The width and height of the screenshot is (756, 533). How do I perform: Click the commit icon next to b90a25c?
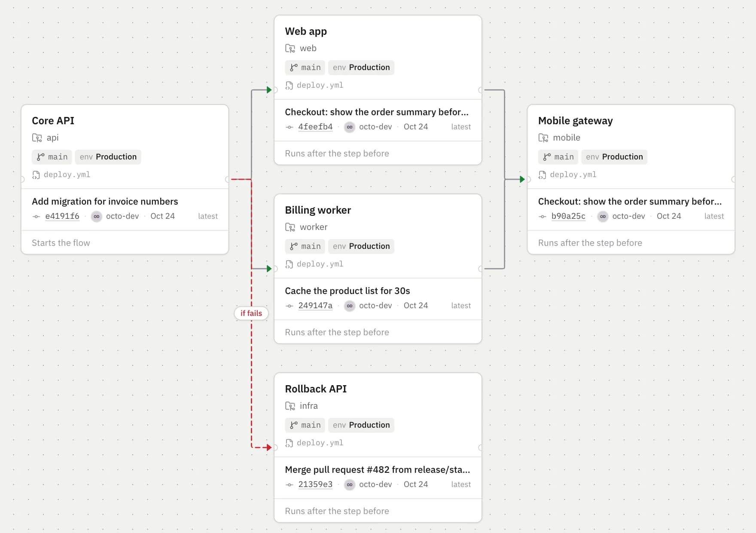tap(542, 217)
